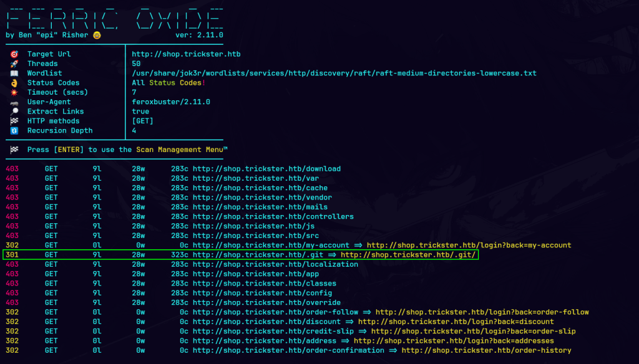
Task: Open the login?back=my-account redirect link
Action: pos(469,246)
